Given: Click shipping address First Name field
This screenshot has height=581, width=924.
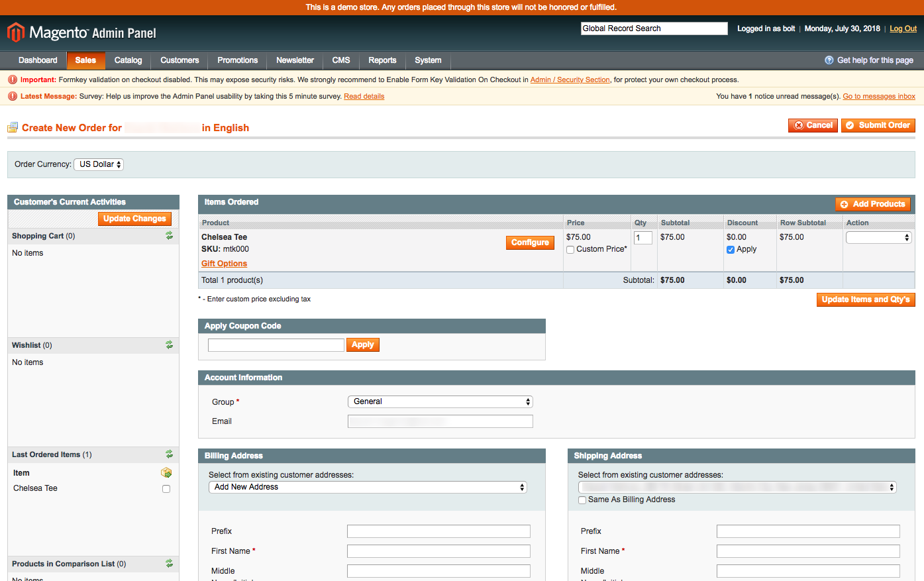Looking at the screenshot, I should [x=808, y=551].
